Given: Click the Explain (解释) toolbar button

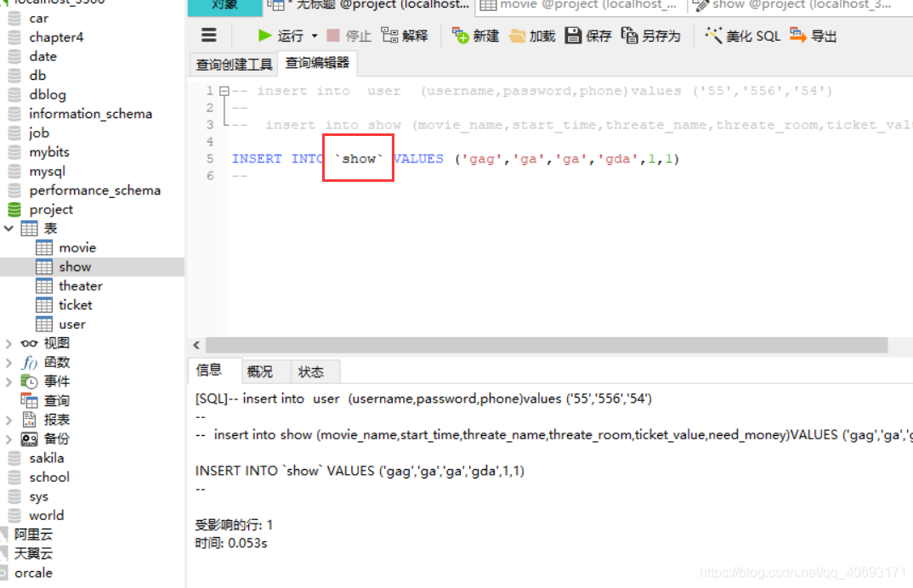Looking at the screenshot, I should (405, 36).
